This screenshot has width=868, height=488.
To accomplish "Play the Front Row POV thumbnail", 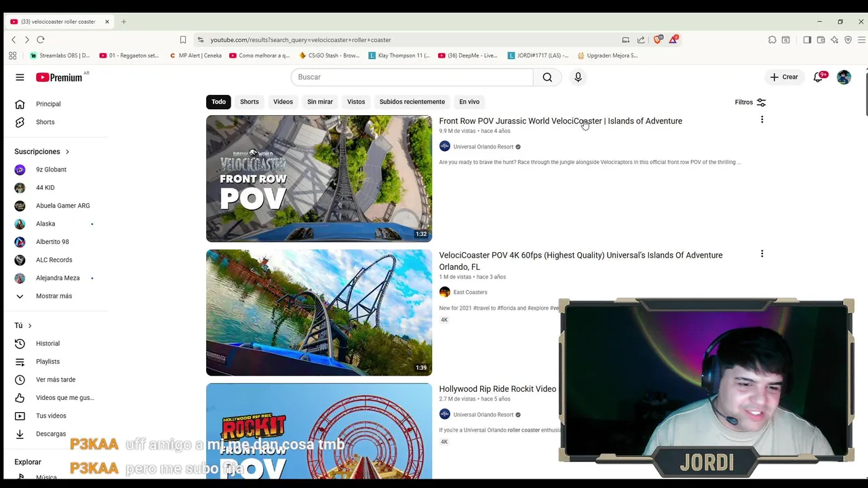I will point(319,178).
